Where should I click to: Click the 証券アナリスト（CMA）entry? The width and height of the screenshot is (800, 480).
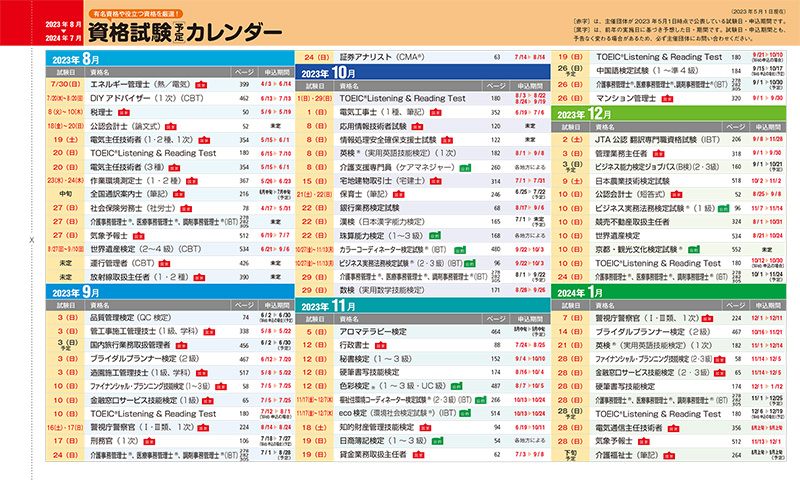[x=382, y=57]
